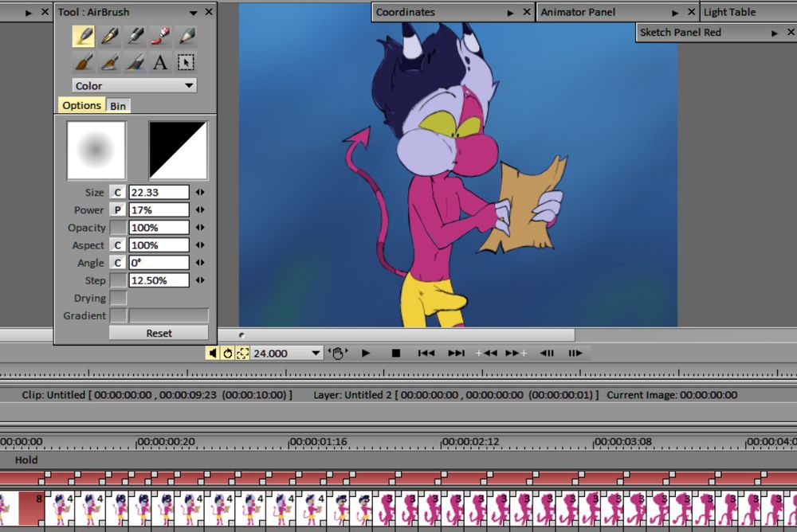Open the Color mode dropdown

pos(134,85)
